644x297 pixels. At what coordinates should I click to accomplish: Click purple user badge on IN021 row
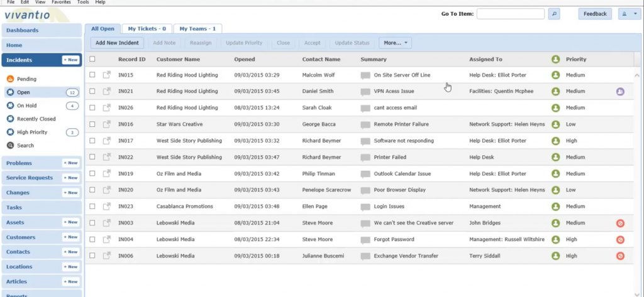pos(620,92)
